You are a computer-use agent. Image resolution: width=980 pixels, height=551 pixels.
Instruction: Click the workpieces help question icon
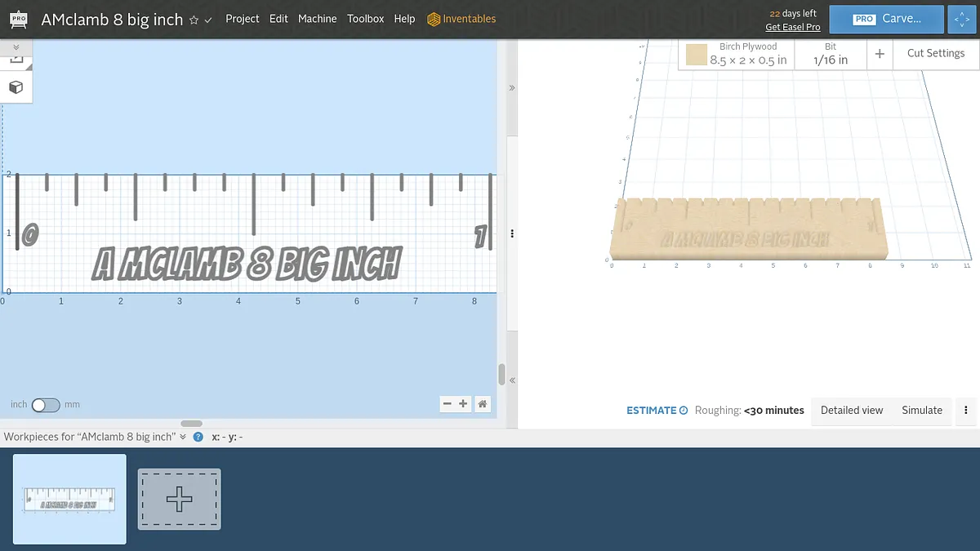click(198, 437)
